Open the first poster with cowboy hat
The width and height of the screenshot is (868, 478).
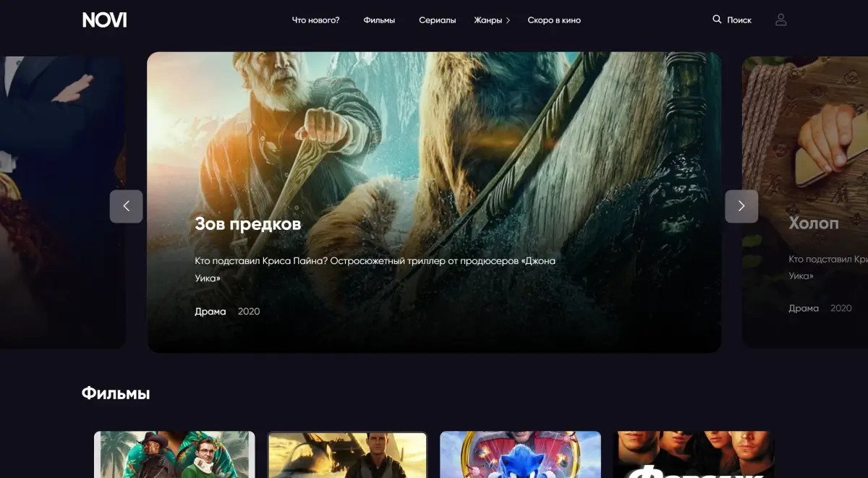[174, 455]
